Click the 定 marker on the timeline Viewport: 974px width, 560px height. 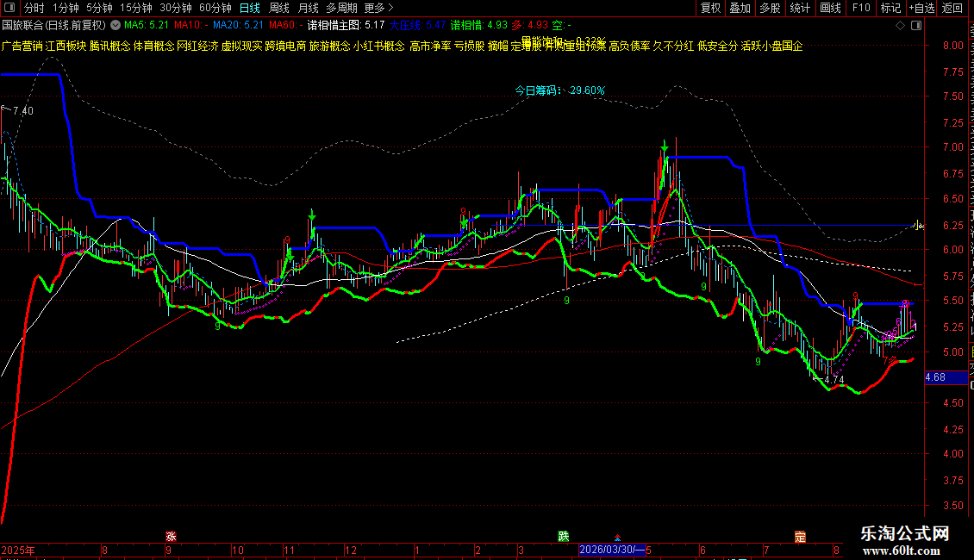[800, 537]
